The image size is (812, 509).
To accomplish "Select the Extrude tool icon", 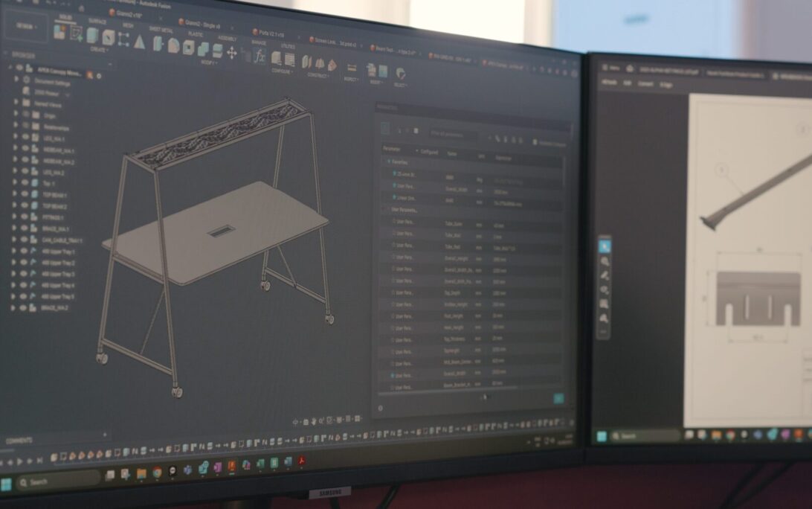I will (x=93, y=35).
